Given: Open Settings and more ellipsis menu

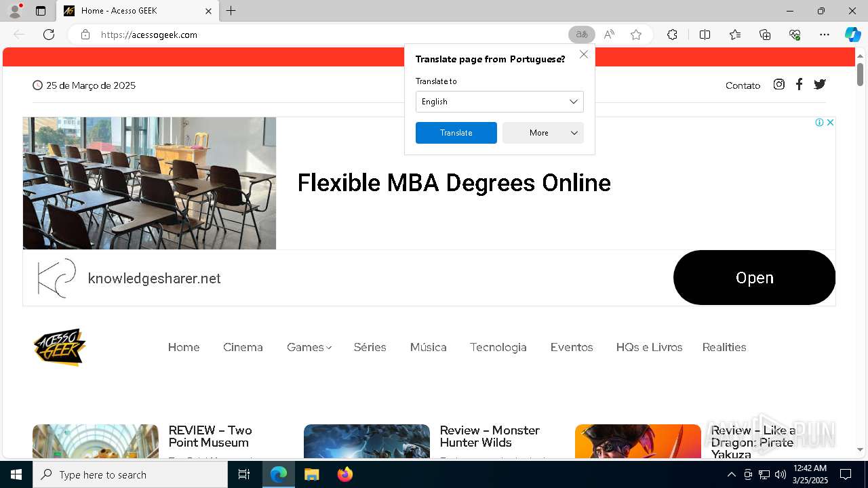Looking at the screenshot, I should click(x=825, y=35).
